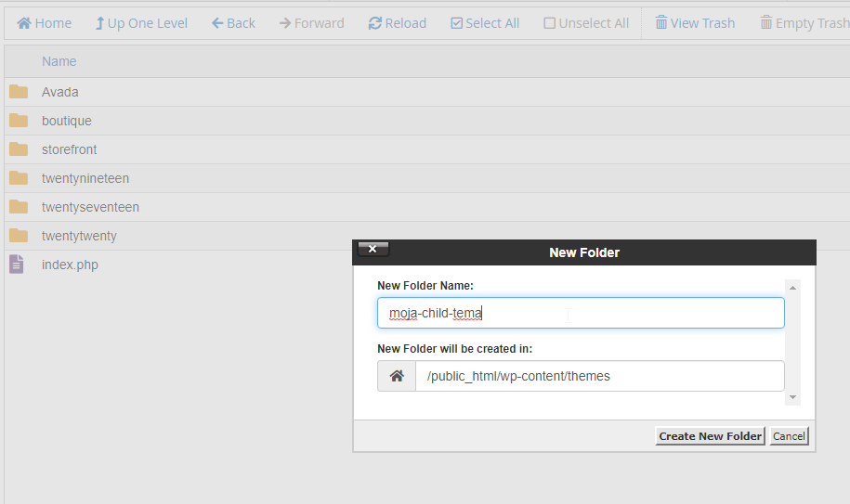Select the twentyseventeen folder icon

(19, 206)
